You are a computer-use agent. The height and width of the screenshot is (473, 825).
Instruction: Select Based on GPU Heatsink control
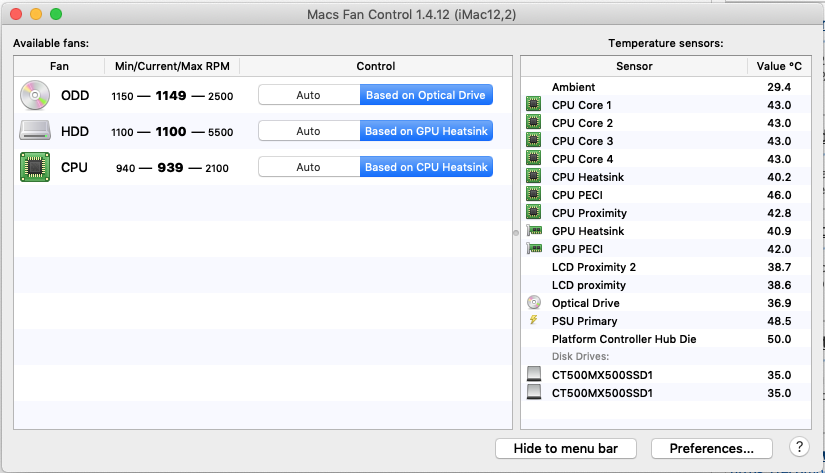pos(426,130)
